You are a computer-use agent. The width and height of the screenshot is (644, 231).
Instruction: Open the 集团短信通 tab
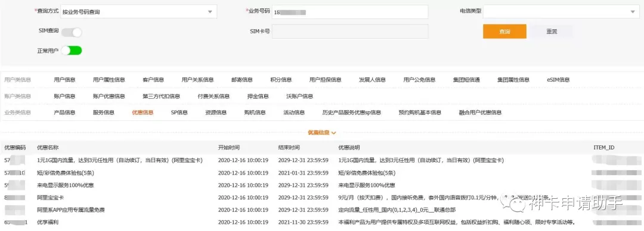tap(466, 80)
